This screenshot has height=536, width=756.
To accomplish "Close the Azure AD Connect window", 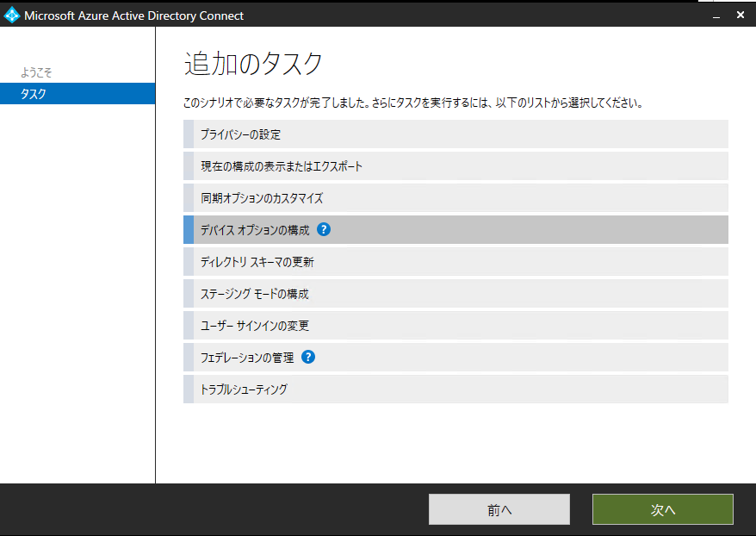I will [741, 15].
